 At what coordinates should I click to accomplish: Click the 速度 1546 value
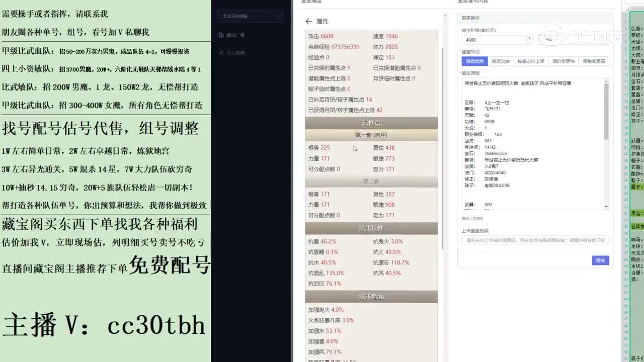click(x=385, y=36)
